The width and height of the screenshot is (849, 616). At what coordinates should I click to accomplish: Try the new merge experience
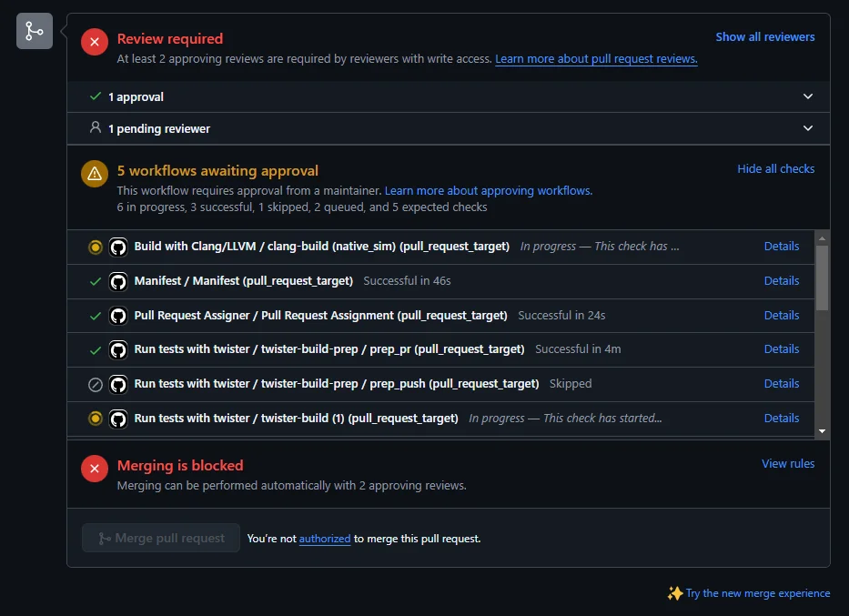[x=757, y=593]
